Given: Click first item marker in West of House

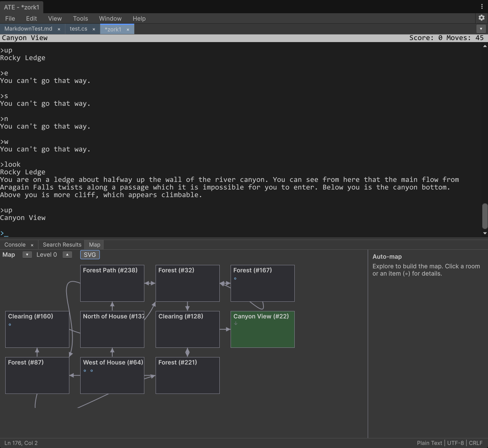Looking at the screenshot, I should pyautogui.click(x=85, y=371).
